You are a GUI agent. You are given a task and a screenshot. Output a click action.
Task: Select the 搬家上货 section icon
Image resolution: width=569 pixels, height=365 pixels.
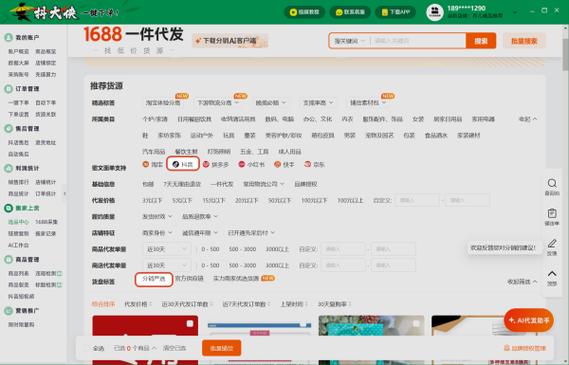tap(8, 208)
